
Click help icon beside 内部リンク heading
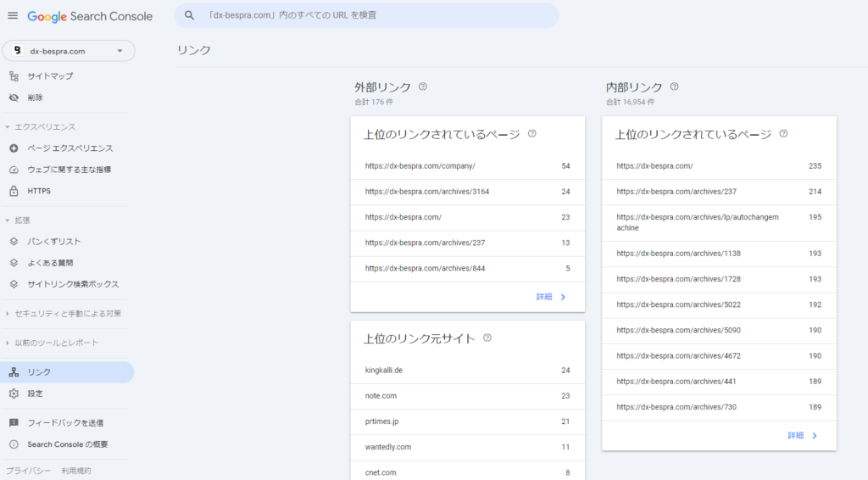(674, 87)
